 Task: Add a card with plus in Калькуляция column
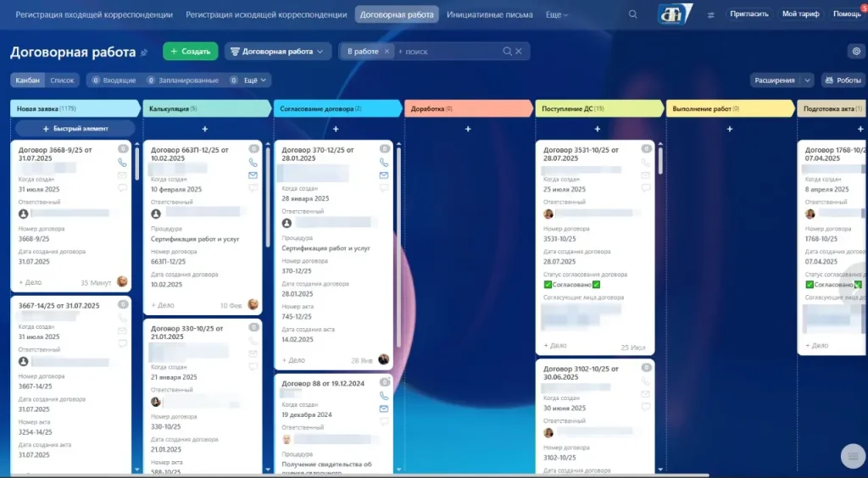(x=204, y=129)
